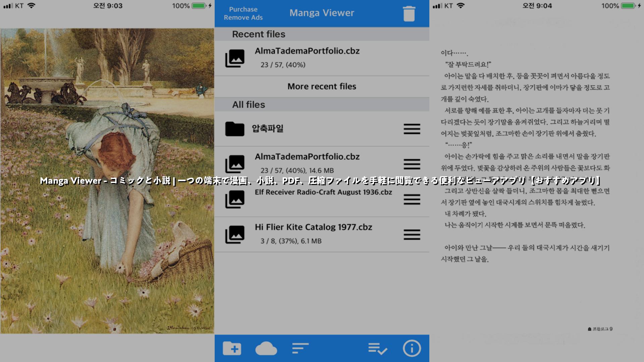The height and width of the screenshot is (362, 644).
Task: Tap the 프롤로그 9 page label
Action: tap(600, 329)
